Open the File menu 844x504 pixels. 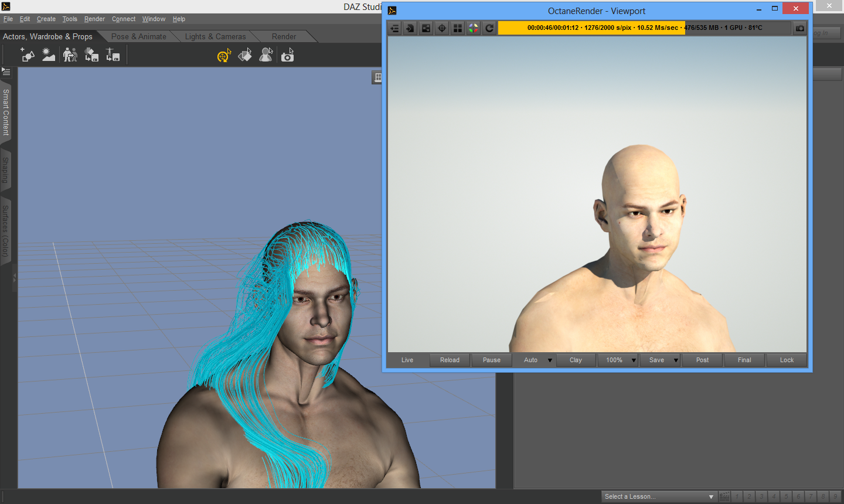tap(8, 19)
